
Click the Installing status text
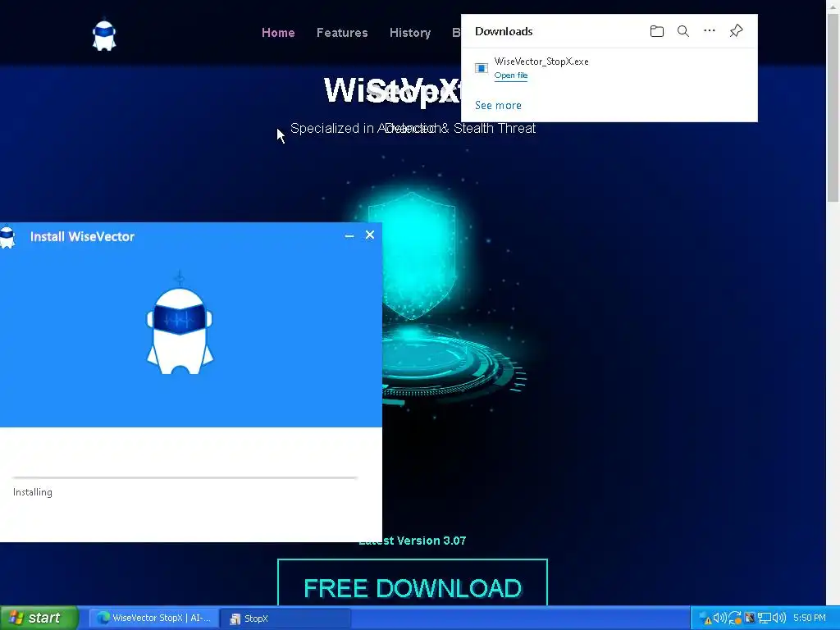[x=33, y=492]
